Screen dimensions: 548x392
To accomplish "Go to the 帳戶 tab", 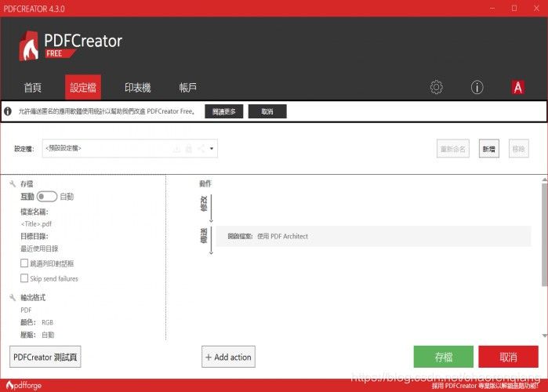I will [x=187, y=87].
